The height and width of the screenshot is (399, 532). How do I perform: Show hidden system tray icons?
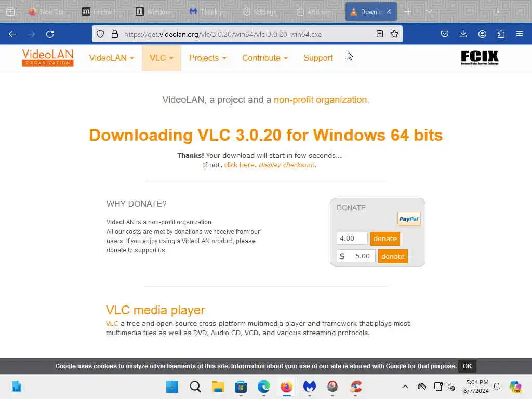pyautogui.click(x=405, y=387)
